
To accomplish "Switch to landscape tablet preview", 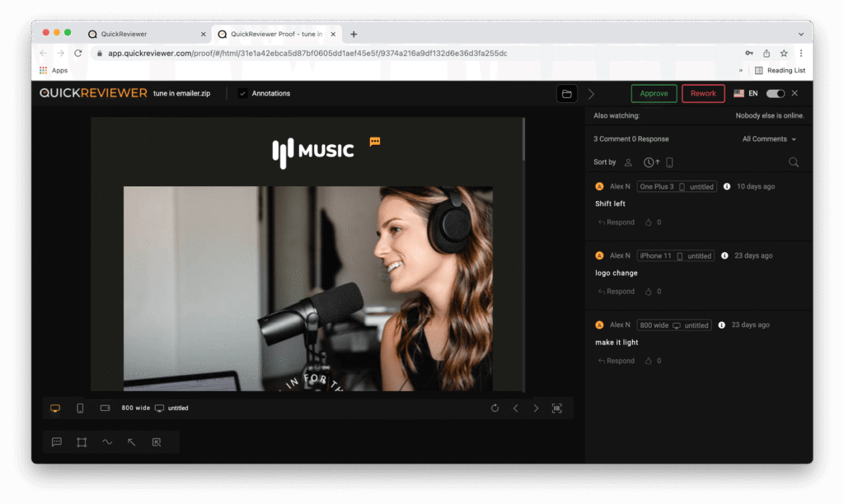I will click(105, 408).
